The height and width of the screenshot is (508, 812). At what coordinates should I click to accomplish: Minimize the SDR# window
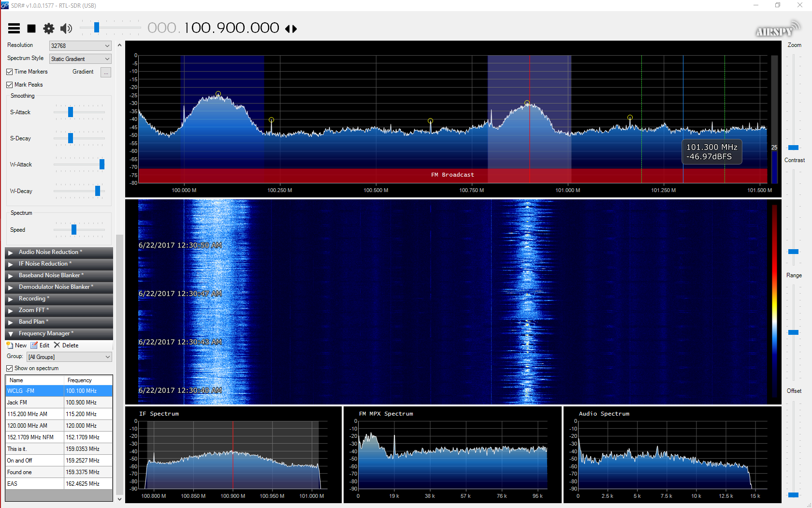pos(756,5)
